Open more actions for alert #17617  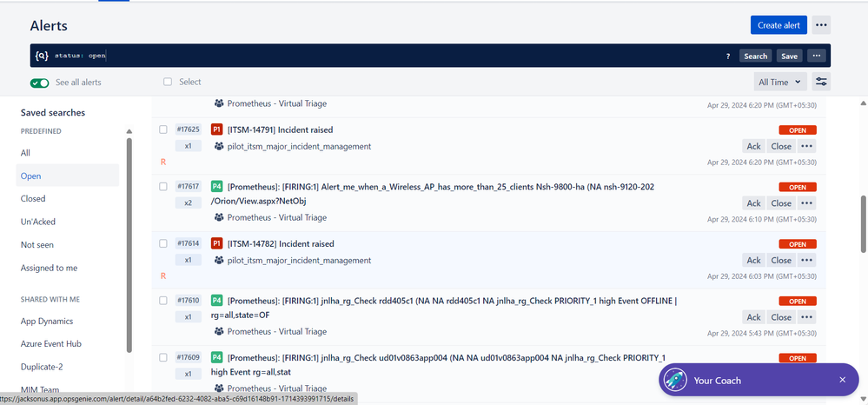(x=806, y=203)
